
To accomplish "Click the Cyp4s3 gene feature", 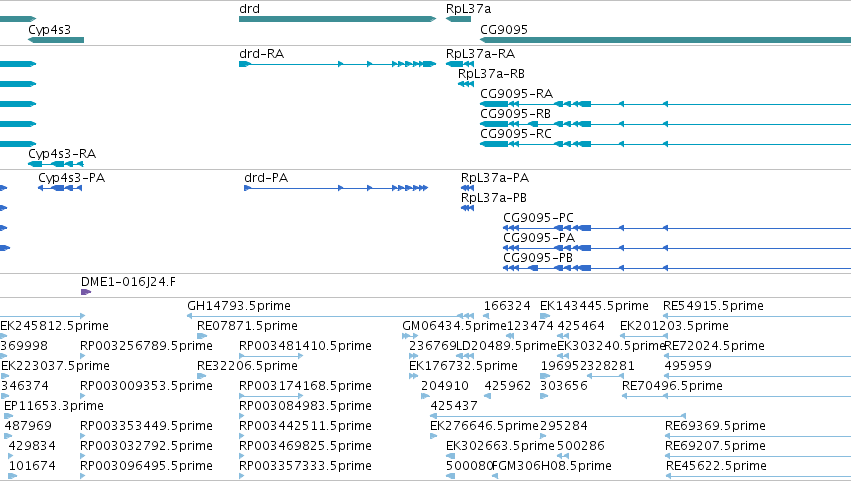I will [56, 40].
